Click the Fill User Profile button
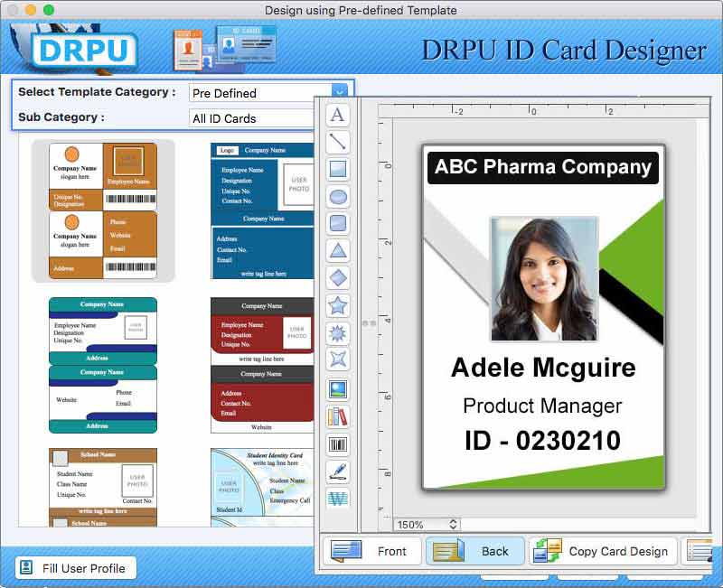 click(76, 568)
